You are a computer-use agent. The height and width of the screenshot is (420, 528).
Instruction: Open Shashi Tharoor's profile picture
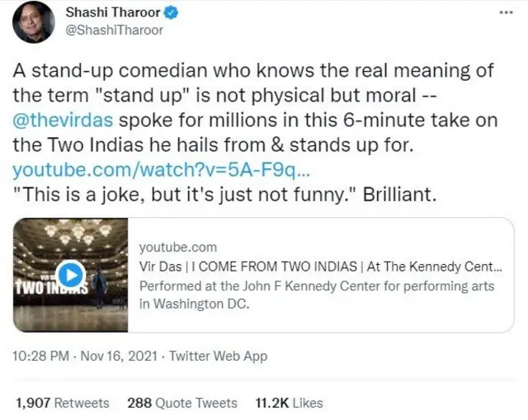[31, 21]
